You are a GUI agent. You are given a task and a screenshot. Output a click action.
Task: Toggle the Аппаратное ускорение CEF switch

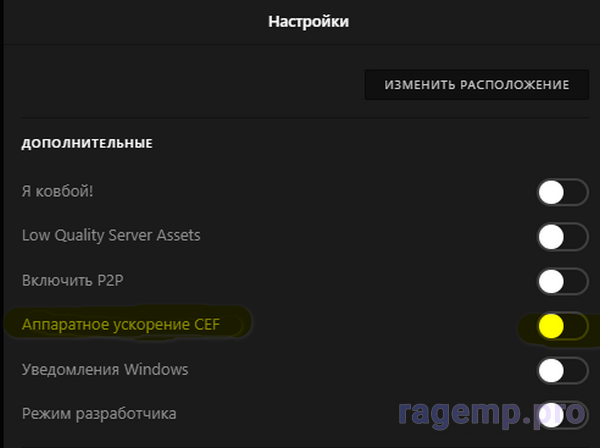562,326
